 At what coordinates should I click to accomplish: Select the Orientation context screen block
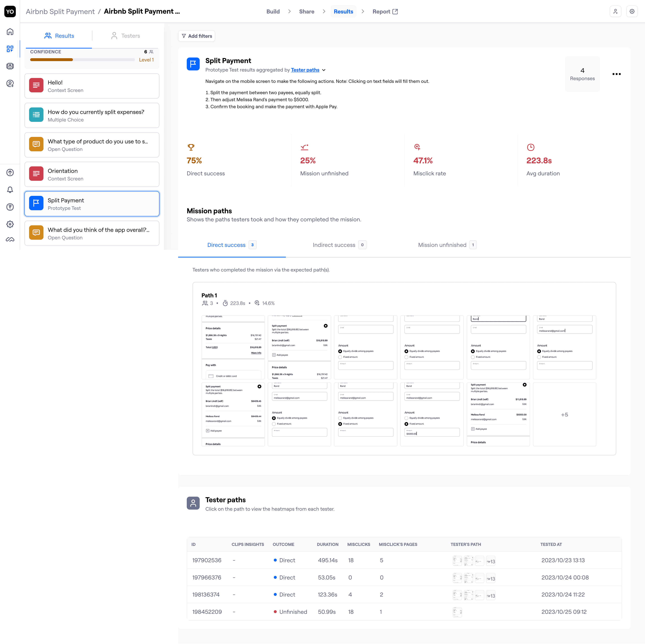tap(92, 174)
